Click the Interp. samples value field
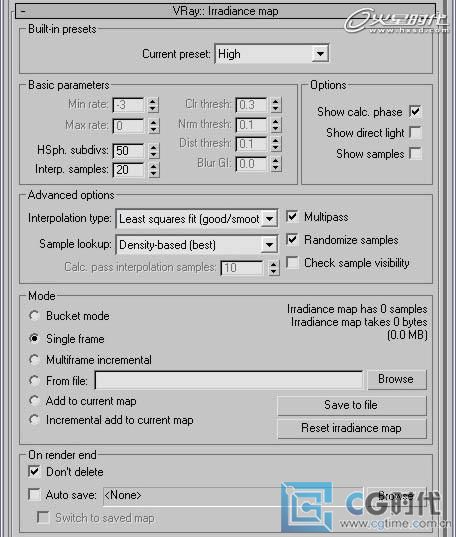456x537 pixels. 128,170
